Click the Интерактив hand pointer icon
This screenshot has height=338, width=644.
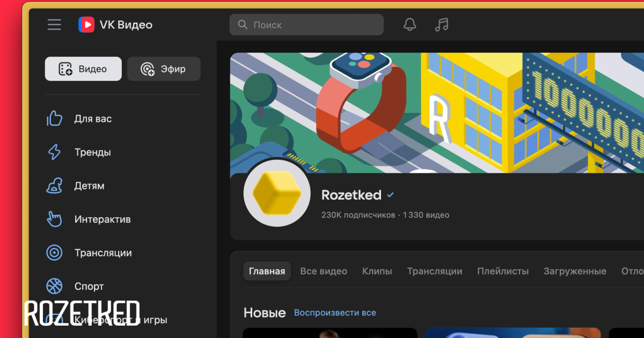click(x=54, y=219)
